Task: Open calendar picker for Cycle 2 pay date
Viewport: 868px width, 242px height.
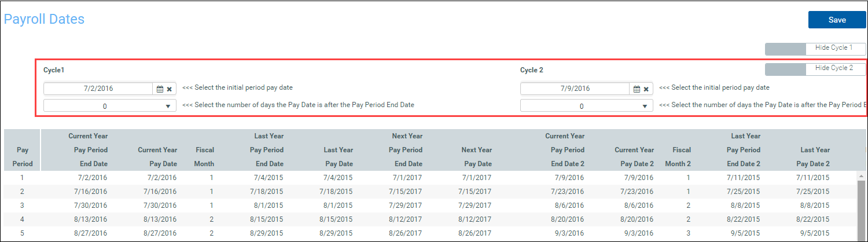Action: [x=637, y=89]
